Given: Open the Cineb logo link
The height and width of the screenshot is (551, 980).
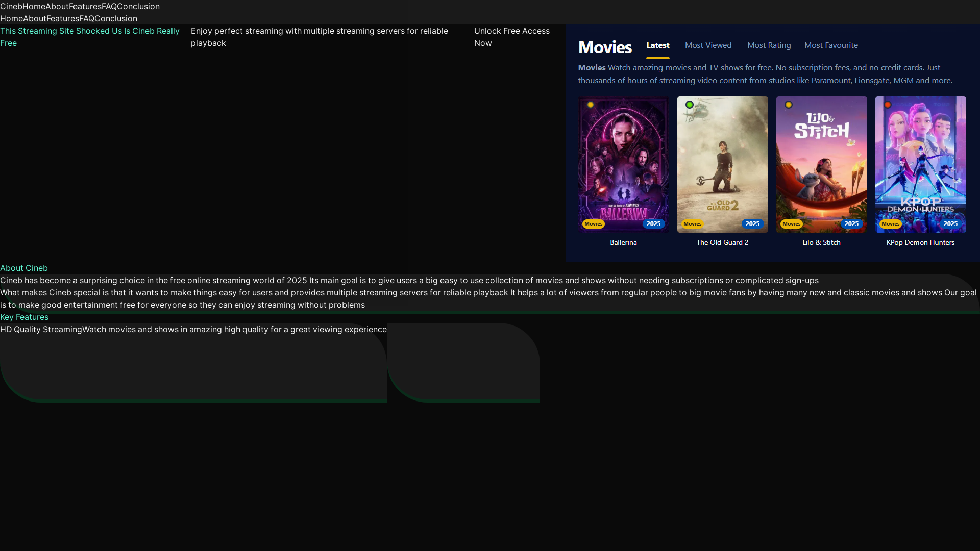Looking at the screenshot, I should pos(11,6).
